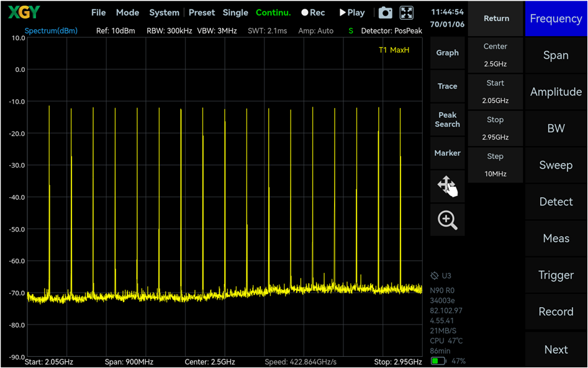
Task: Click the bottom Center: 2.5GHz label
Action: [x=210, y=362]
